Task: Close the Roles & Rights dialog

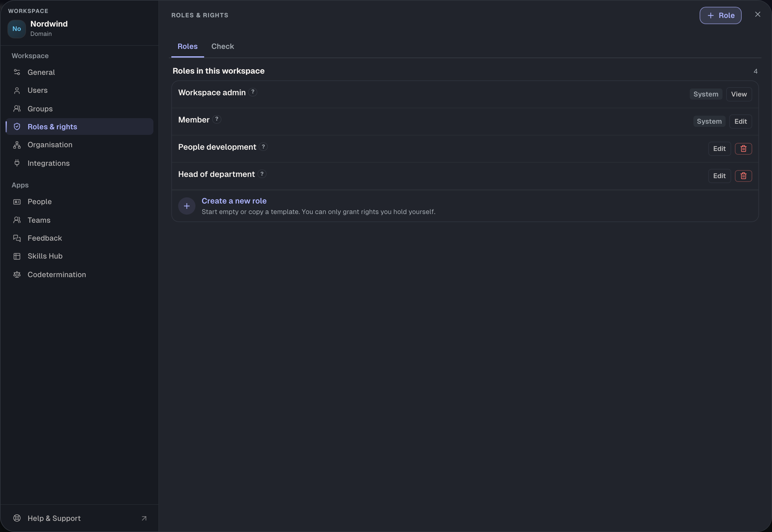Action: (758, 14)
